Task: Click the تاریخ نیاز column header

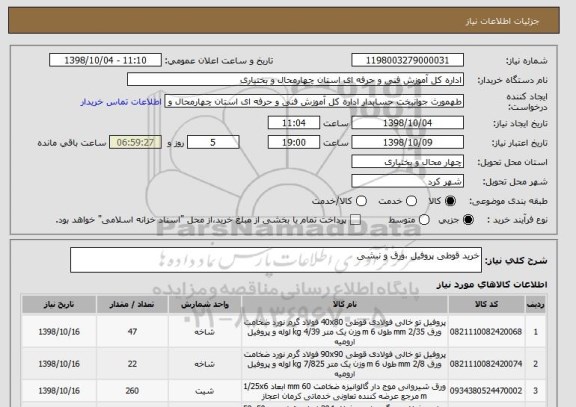Action: 59,305
